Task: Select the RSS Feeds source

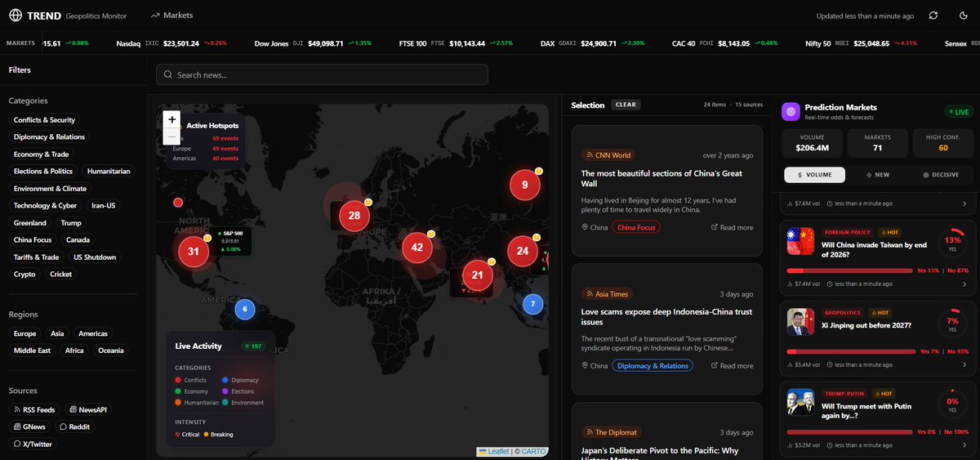Action: click(x=34, y=409)
